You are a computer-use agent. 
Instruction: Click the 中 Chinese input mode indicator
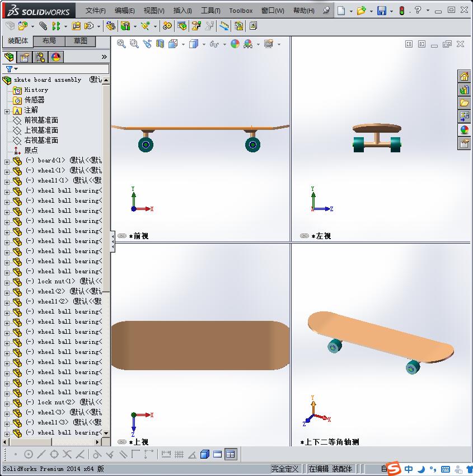pyautogui.click(x=409, y=469)
